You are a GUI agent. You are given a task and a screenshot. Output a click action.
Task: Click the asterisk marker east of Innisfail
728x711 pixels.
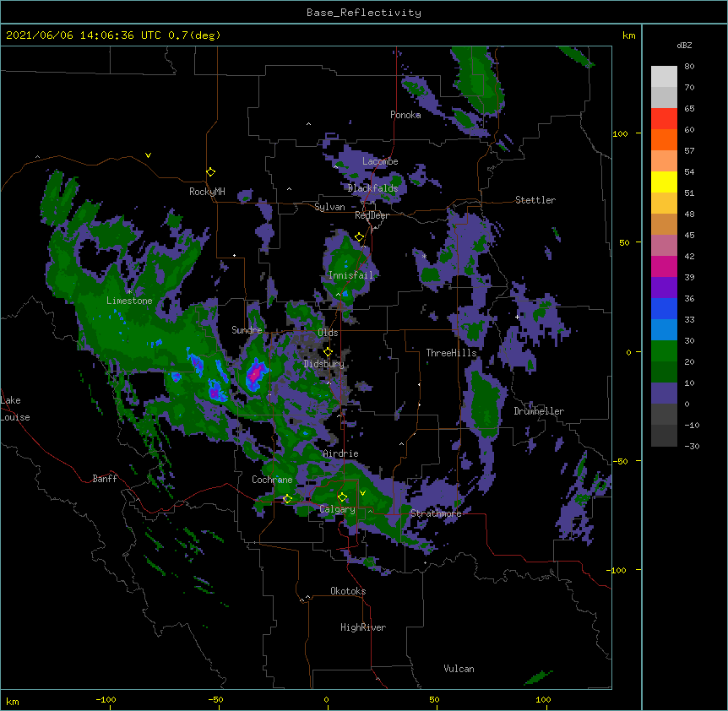[x=424, y=256]
